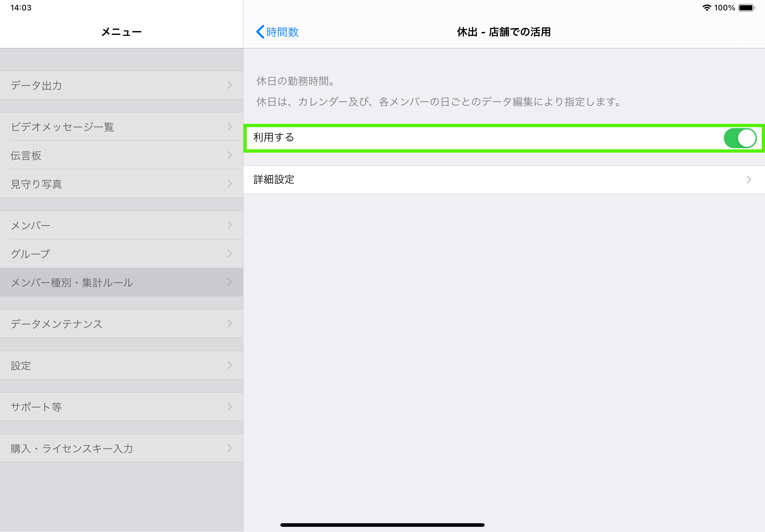This screenshot has height=532, width=765.
Task: Open 見守り写真 menu item
Action: (x=122, y=184)
